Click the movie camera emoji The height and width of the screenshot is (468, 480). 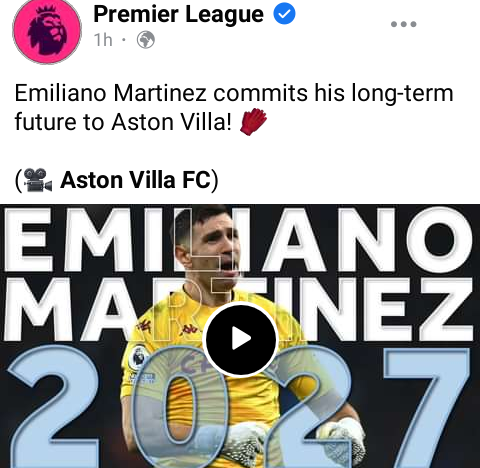pyautogui.click(x=38, y=180)
